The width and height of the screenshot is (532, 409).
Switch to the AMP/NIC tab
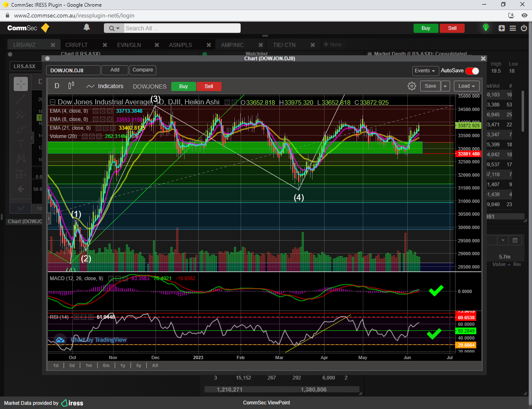pos(232,45)
